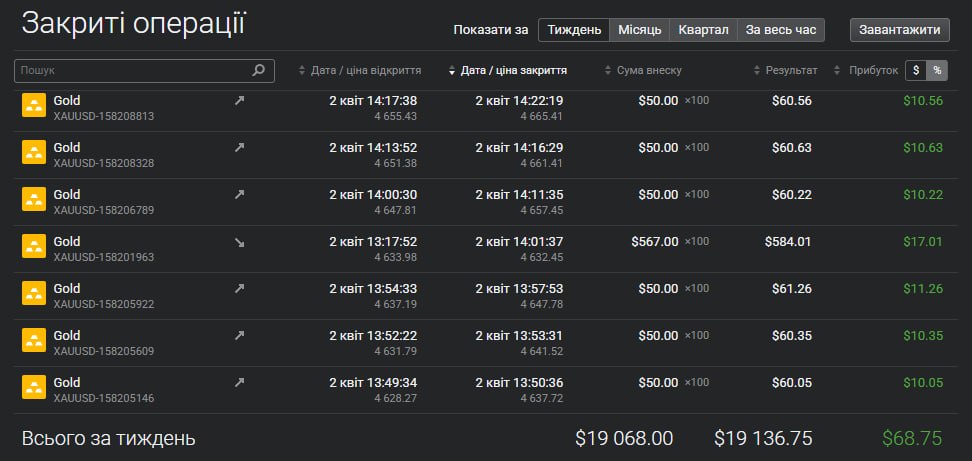Screen dimensions: 972x461
Task: Click the Gold icon for trade XAUUSD-158208813
Action: point(34,108)
